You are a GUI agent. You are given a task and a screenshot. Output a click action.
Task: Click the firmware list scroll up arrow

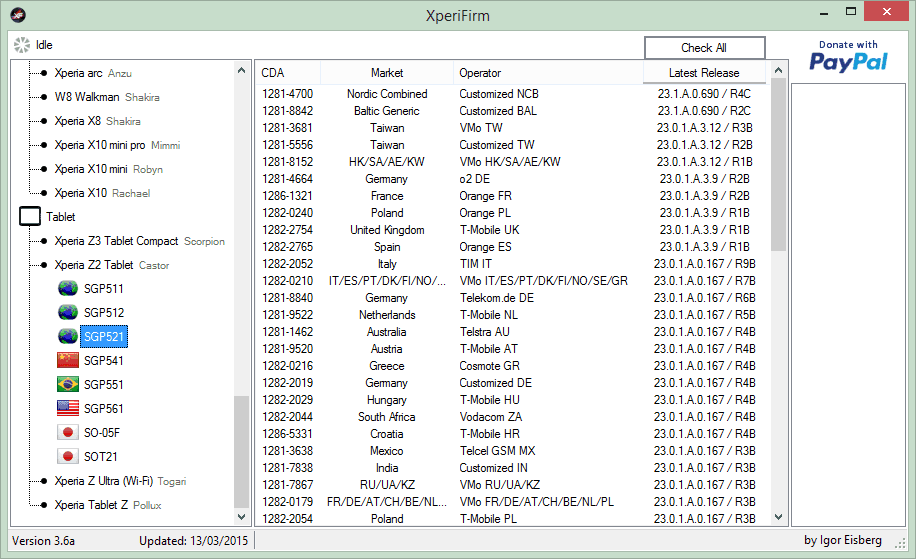tap(778, 70)
